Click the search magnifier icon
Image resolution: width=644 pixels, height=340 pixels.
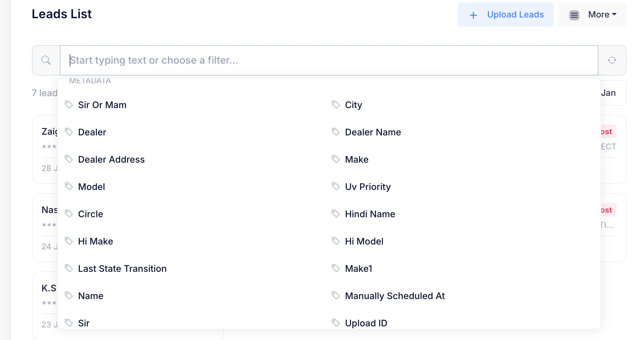click(x=46, y=60)
